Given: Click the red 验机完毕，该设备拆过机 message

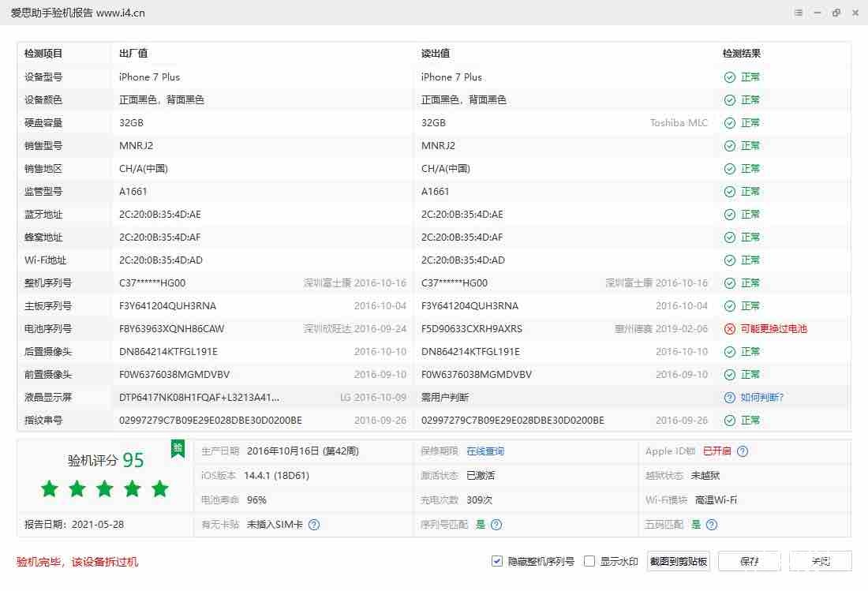Looking at the screenshot, I should click(77, 563).
